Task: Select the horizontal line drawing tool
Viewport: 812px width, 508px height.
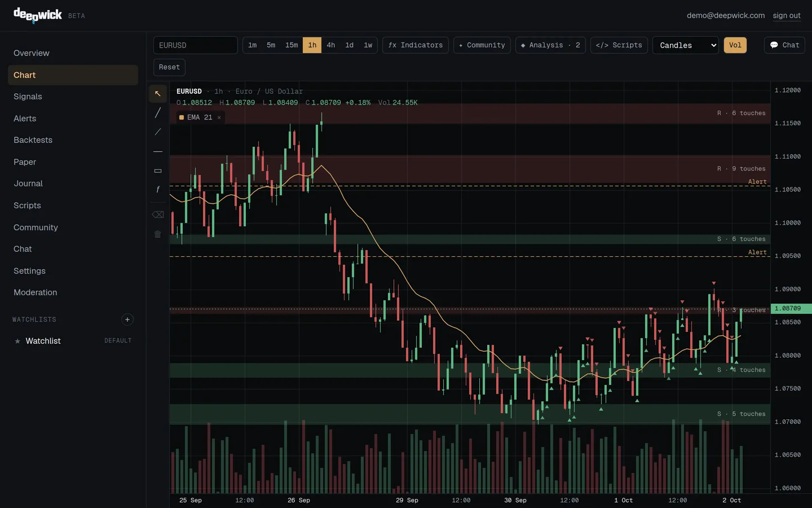Action: 158,151
